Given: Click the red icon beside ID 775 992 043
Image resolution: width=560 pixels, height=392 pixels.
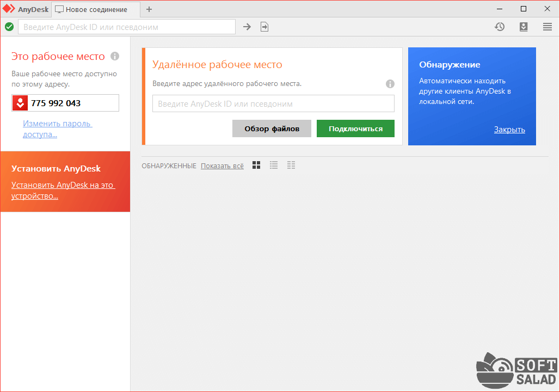Looking at the screenshot, I should coord(20,103).
